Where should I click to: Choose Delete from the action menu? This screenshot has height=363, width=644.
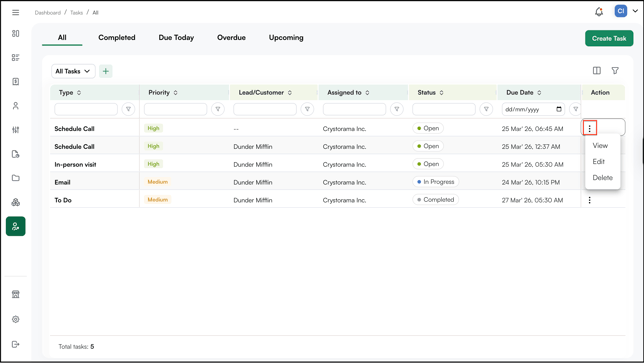(603, 177)
